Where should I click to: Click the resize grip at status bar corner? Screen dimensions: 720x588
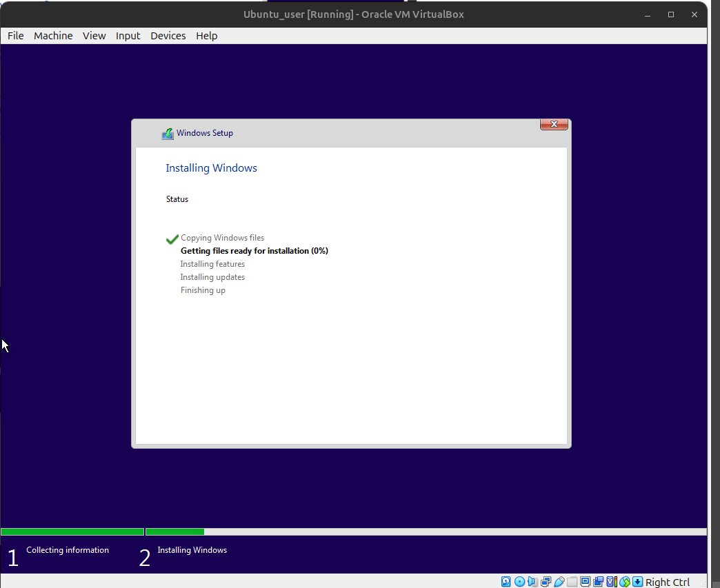pos(703,585)
